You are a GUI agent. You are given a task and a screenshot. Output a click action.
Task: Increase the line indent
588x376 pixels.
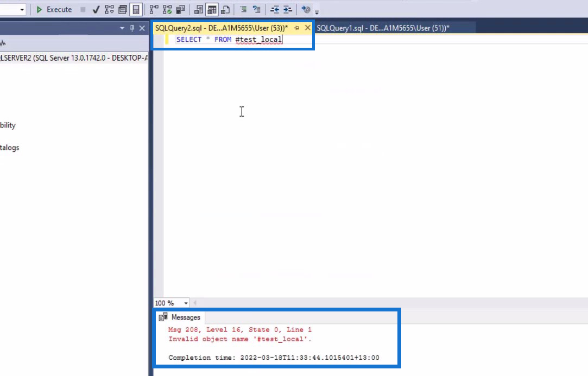click(x=288, y=9)
